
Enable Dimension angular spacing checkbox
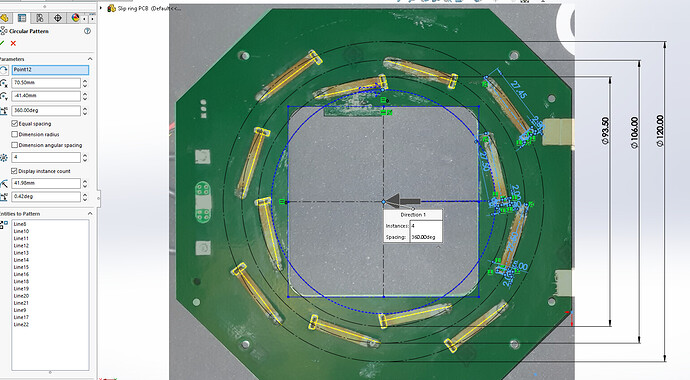tap(15, 145)
